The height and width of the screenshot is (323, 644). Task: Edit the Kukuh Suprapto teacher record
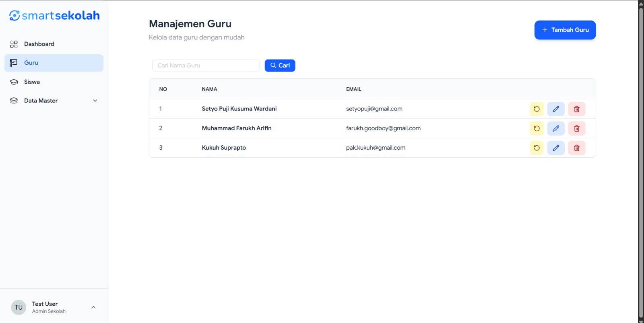pyautogui.click(x=556, y=148)
